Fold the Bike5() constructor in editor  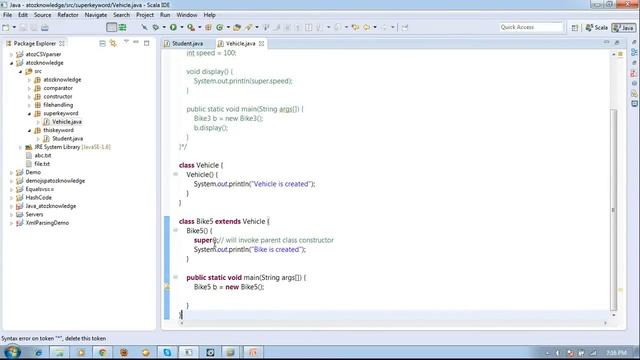(176, 231)
